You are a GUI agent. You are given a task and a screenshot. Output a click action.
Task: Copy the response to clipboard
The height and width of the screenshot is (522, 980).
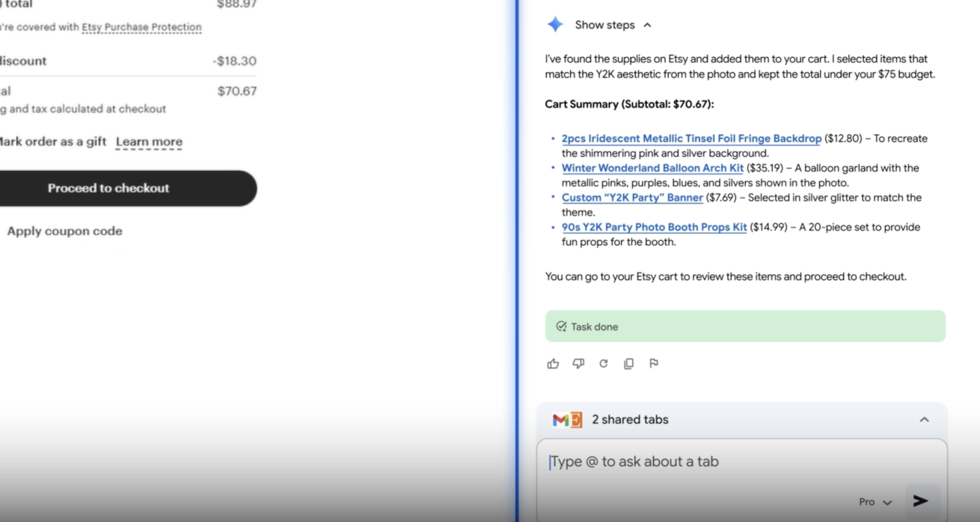point(629,363)
